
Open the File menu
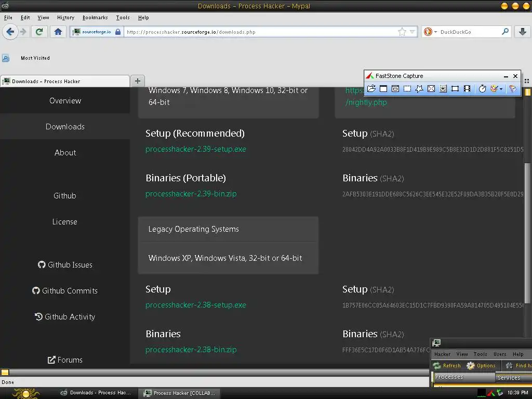[x=8, y=18]
